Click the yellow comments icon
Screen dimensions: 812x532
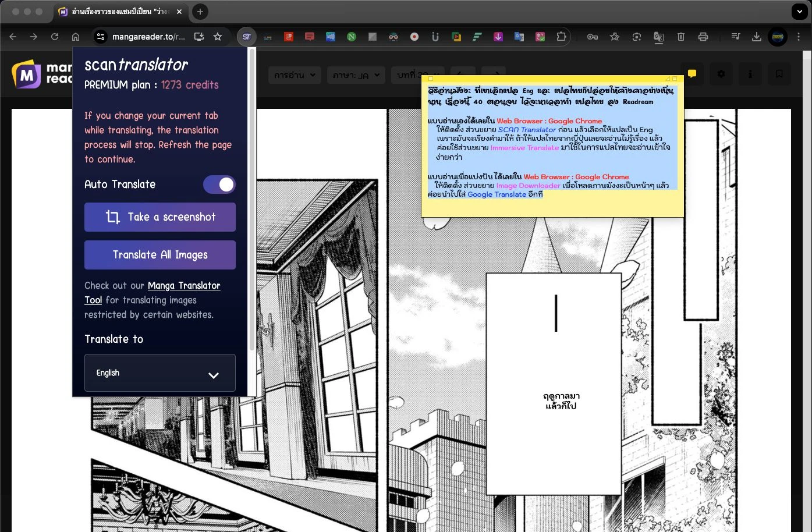point(692,74)
